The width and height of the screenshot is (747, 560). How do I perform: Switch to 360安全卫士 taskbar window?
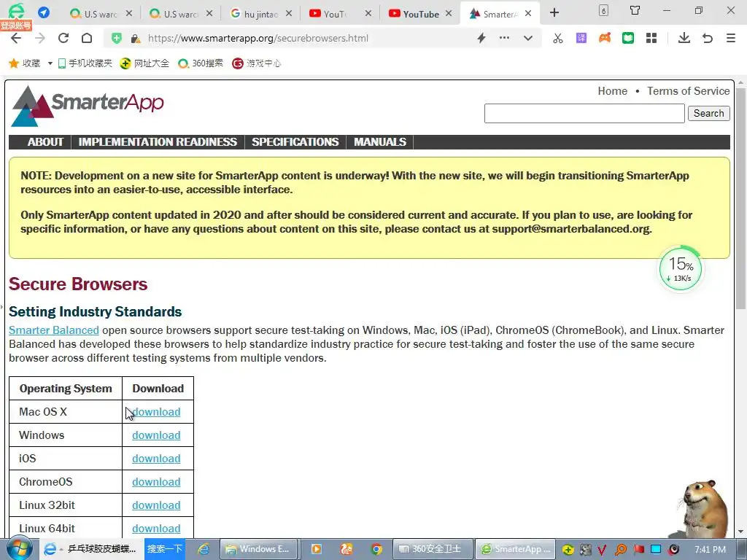[434, 549]
